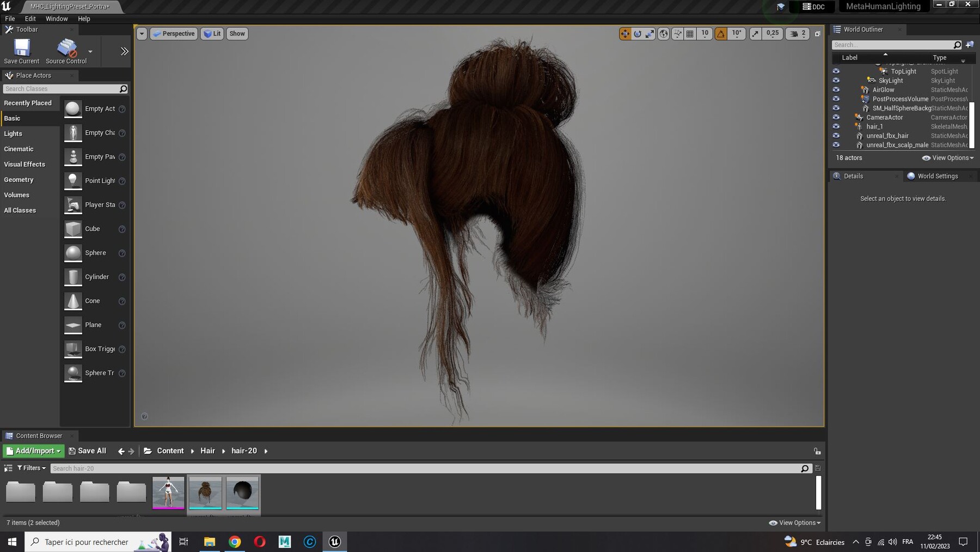Image resolution: width=980 pixels, height=552 pixels.
Task: Select rotate gizmo tool in viewport
Action: point(638,34)
